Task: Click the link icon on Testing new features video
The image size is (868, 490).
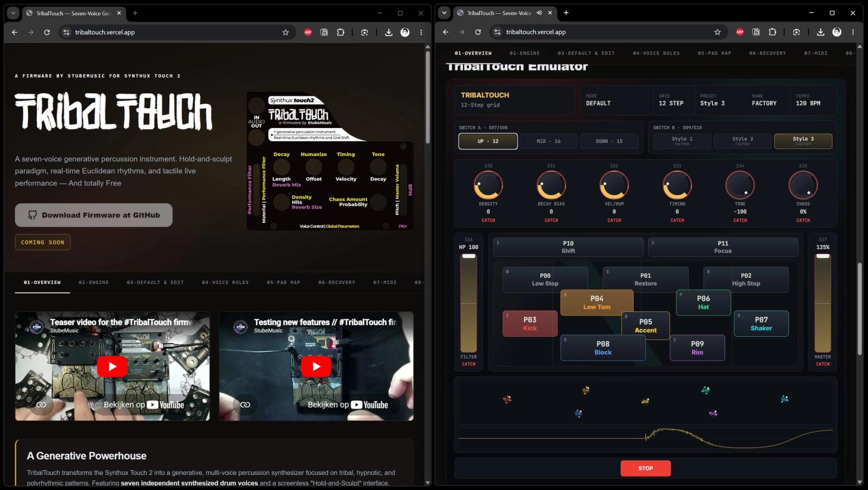Action: [x=245, y=404]
